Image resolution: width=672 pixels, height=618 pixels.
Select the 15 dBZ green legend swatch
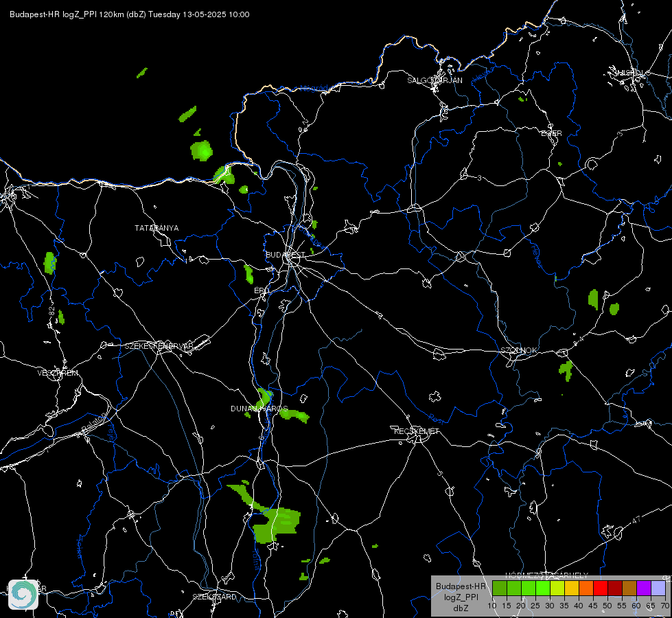[x=514, y=588]
